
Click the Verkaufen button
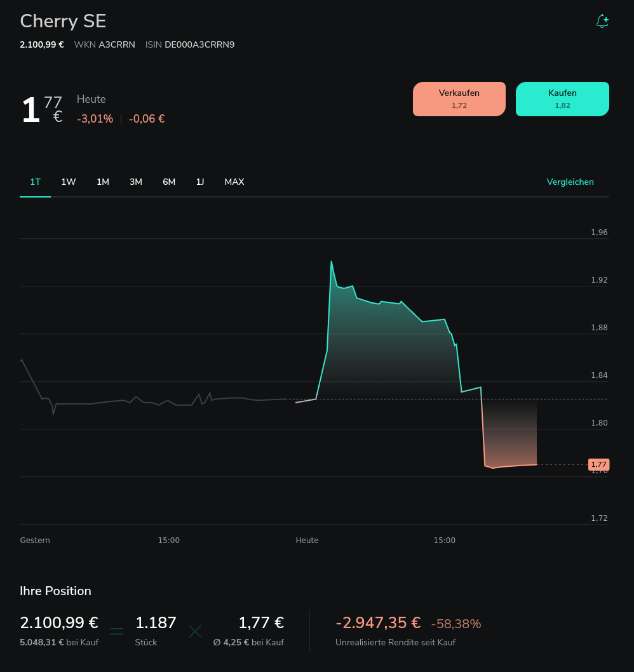(x=459, y=99)
